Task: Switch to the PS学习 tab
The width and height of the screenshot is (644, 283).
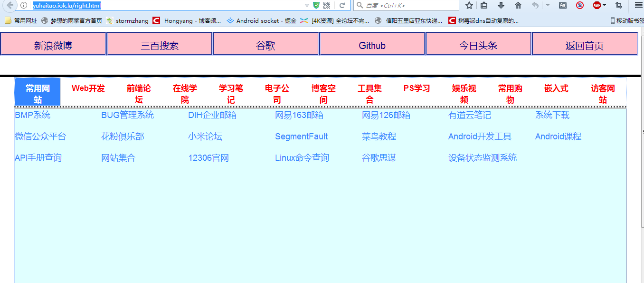Action: [x=417, y=88]
